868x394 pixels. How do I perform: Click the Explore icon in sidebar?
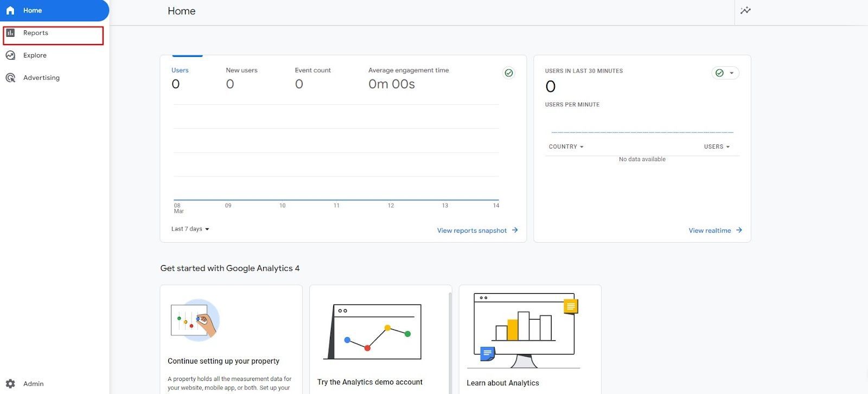10,55
